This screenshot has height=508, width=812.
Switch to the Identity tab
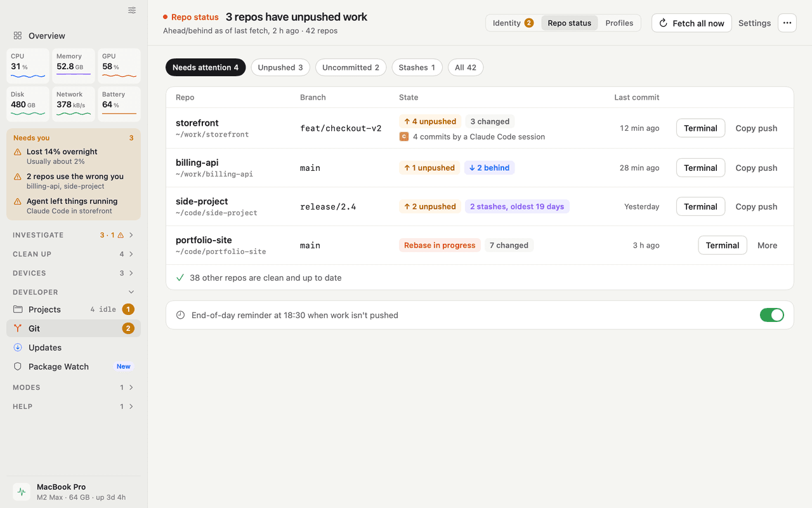513,23
